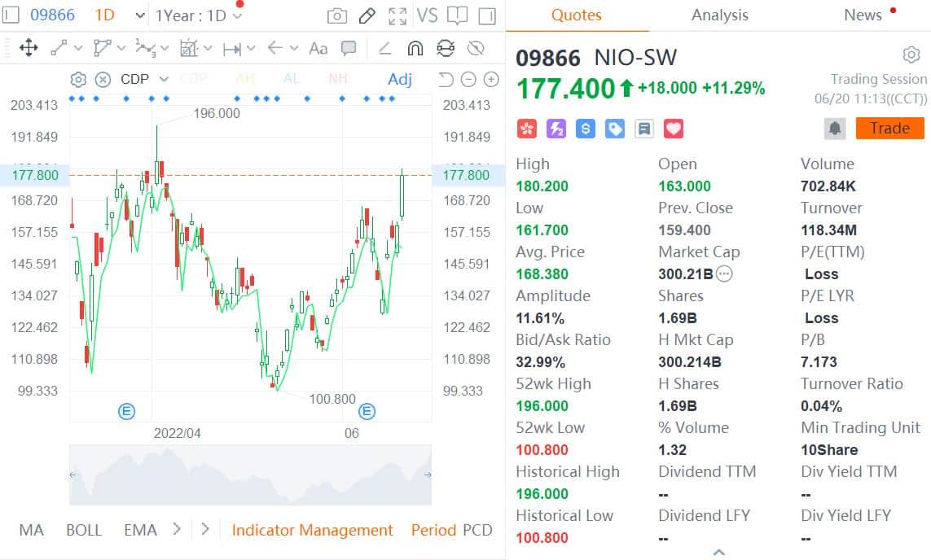Toggle the bell price alert
Screen dimensions: 931x560
click(x=834, y=128)
